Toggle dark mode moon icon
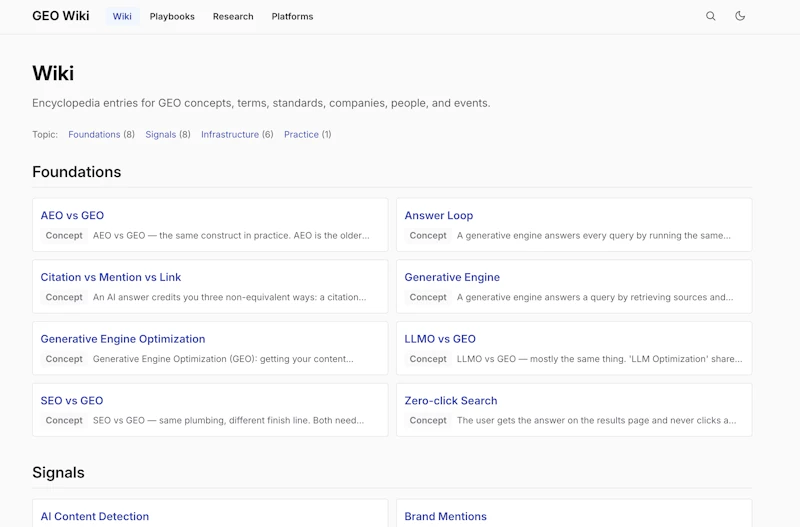 pos(740,16)
